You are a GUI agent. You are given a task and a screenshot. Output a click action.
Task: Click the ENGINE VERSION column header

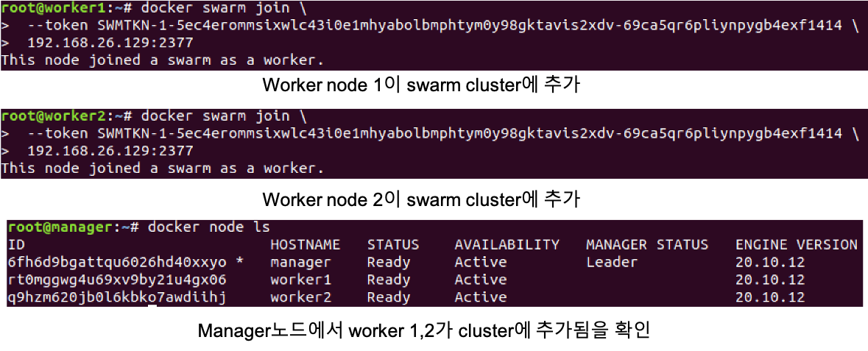pos(797,244)
